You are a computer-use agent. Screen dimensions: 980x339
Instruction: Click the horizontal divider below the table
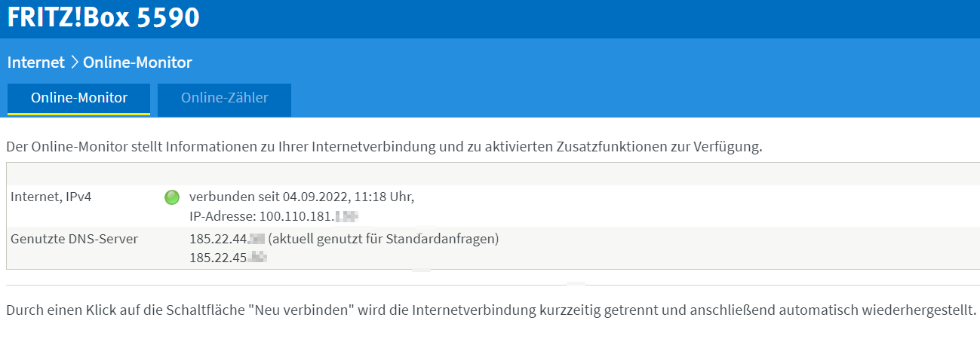tap(493, 286)
